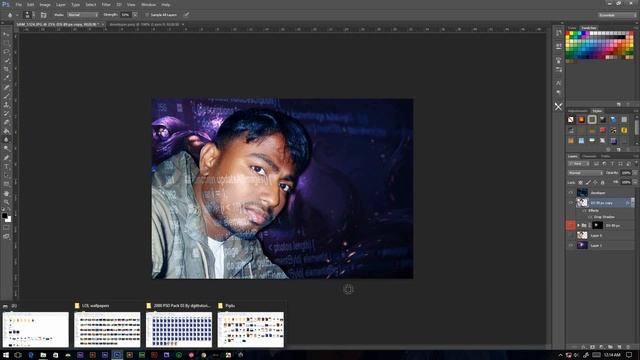
Task: Hide the top developer layer
Action: click(571, 193)
